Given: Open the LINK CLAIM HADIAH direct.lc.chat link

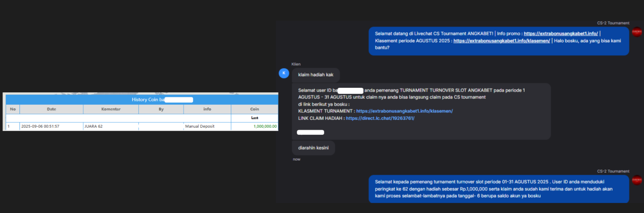Looking at the screenshot, I should click(x=380, y=118).
